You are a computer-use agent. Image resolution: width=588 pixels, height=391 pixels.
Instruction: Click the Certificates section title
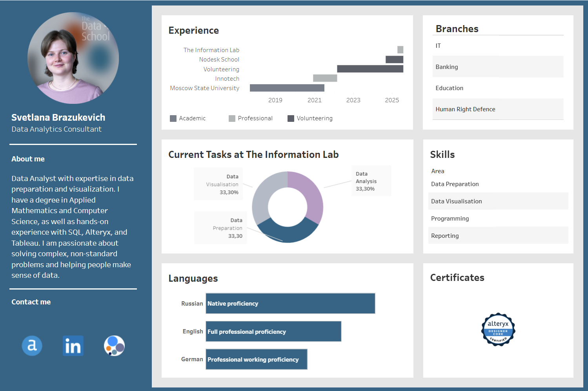(x=457, y=278)
